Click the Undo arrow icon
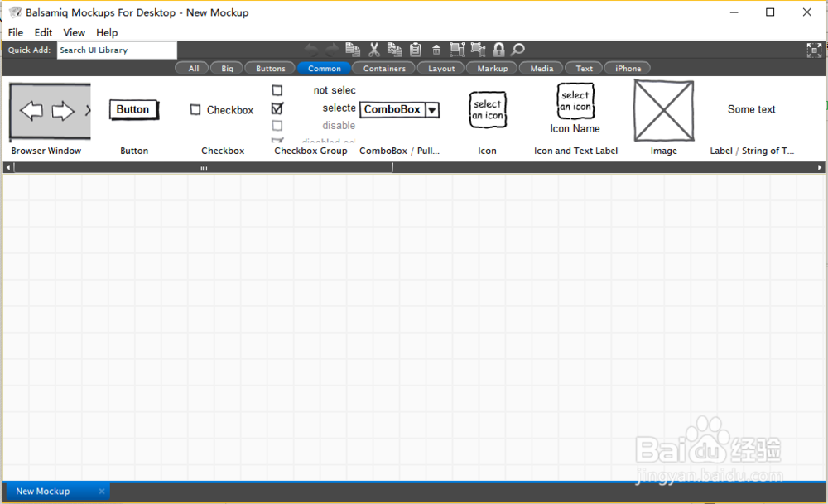Viewport: 828px width, 504px height. pos(311,50)
